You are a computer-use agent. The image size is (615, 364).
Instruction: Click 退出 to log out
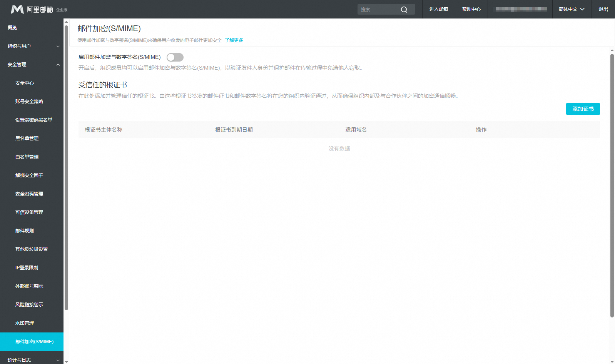603,9
